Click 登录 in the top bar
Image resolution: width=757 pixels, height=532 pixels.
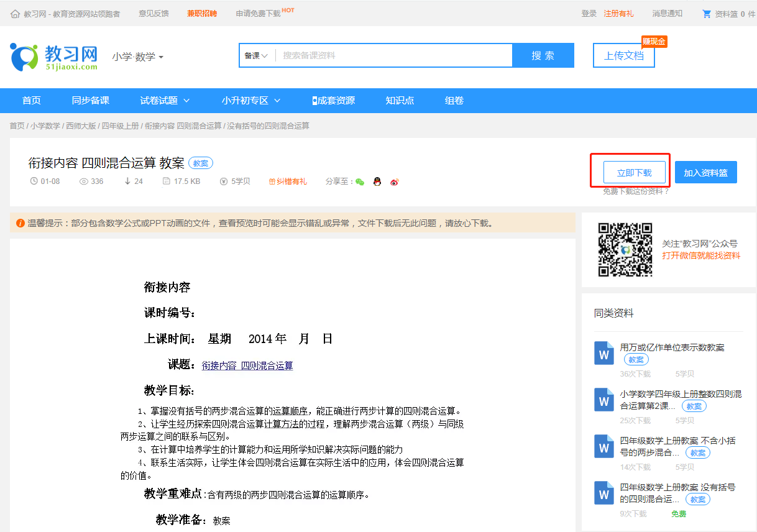pos(589,14)
